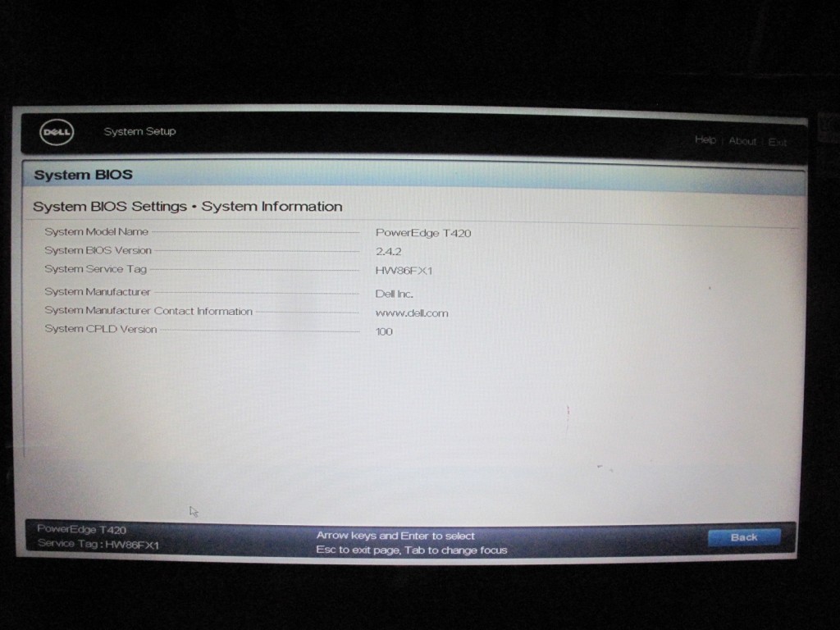Image resolution: width=840 pixels, height=630 pixels.
Task: Click the System Setup title text
Action: tap(139, 131)
